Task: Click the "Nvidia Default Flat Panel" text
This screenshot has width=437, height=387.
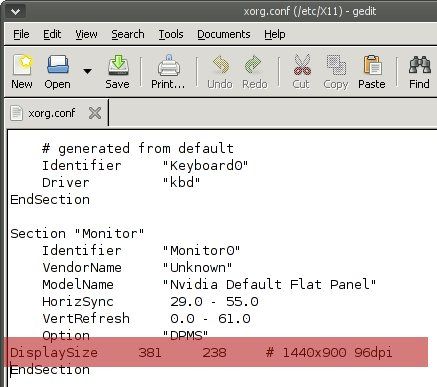Action: point(269,284)
